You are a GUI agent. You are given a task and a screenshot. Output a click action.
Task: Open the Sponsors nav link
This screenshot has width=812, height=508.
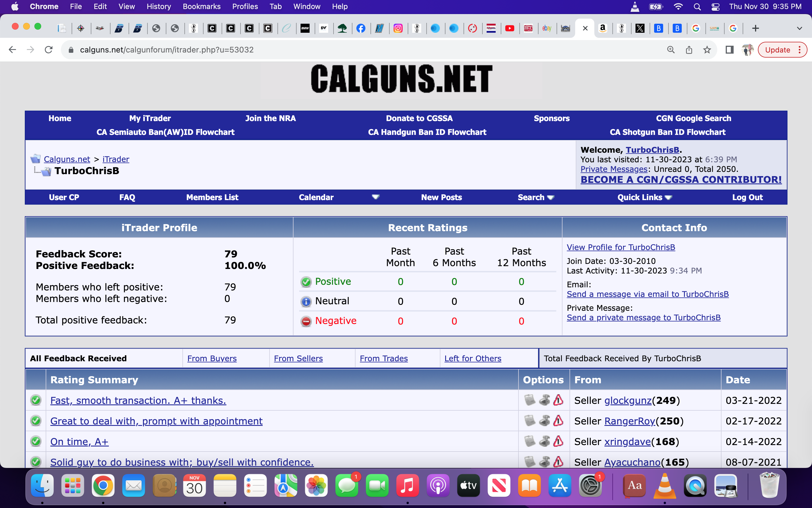pos(551,118)
